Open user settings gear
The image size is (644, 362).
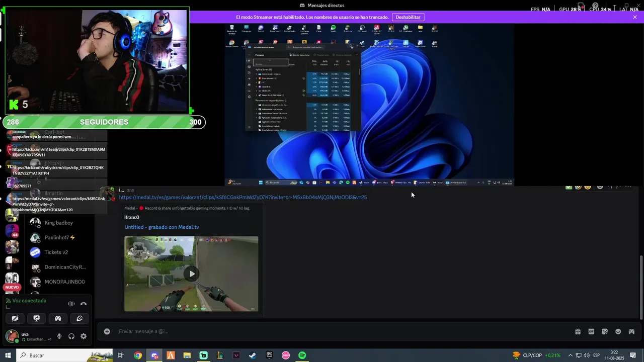pyautogui.click(x=84, y=336)
